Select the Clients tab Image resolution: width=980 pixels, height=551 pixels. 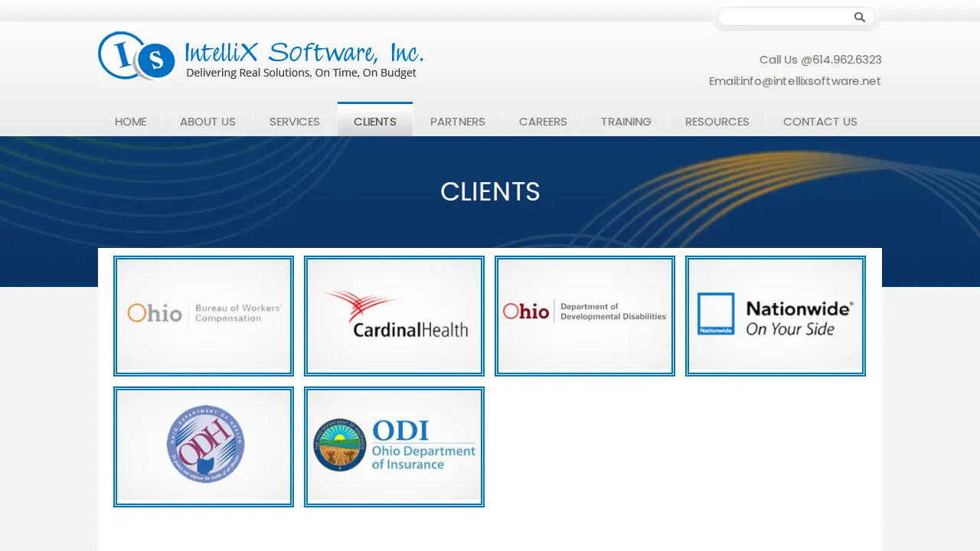coord(375,121)
